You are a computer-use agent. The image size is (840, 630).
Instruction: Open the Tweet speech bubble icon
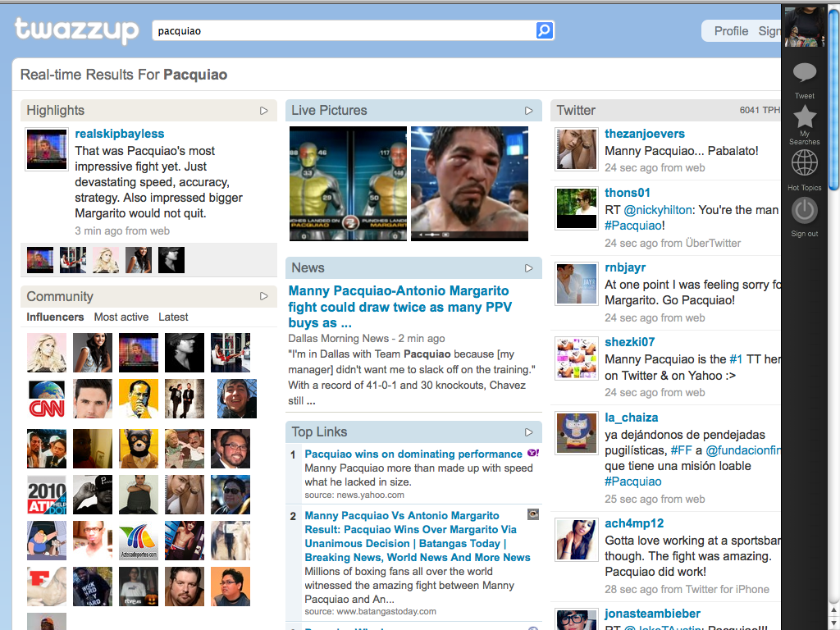[x=804, y=72]
